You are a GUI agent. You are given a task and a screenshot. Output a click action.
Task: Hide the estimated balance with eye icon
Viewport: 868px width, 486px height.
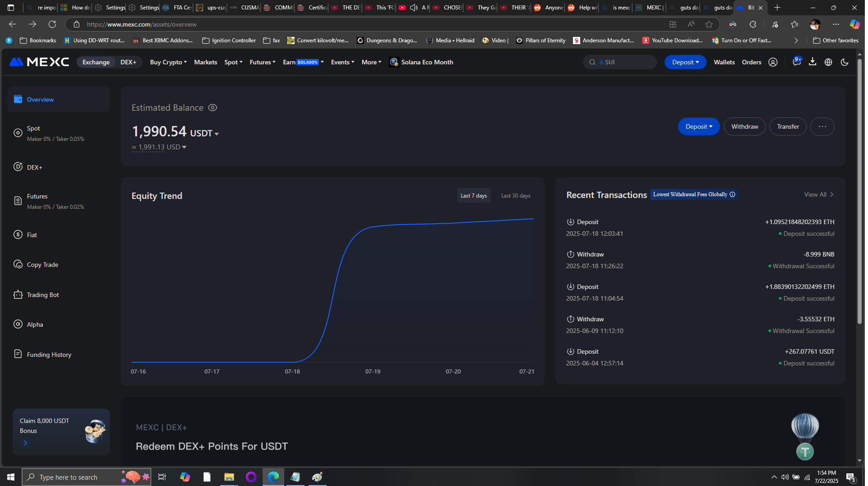click(x=213, y=108)
